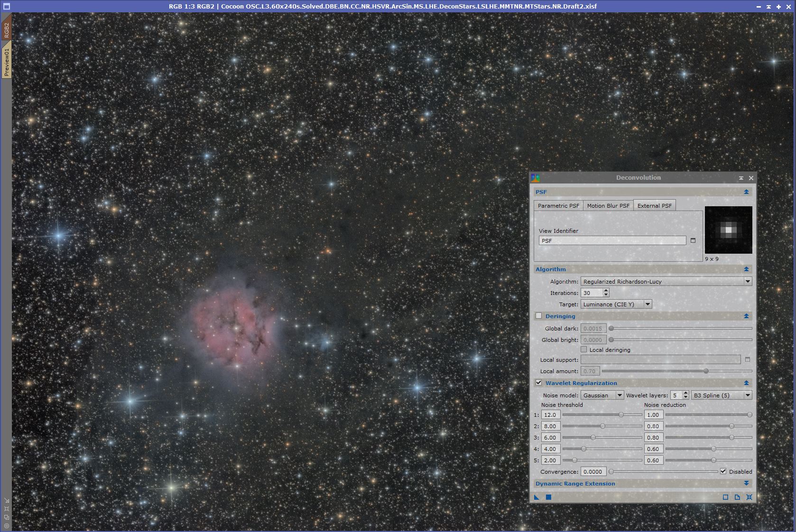Switch to the Parametric PSF tab
The height and width of the screenshot is (532, 796).
click(x=558, y=205)
